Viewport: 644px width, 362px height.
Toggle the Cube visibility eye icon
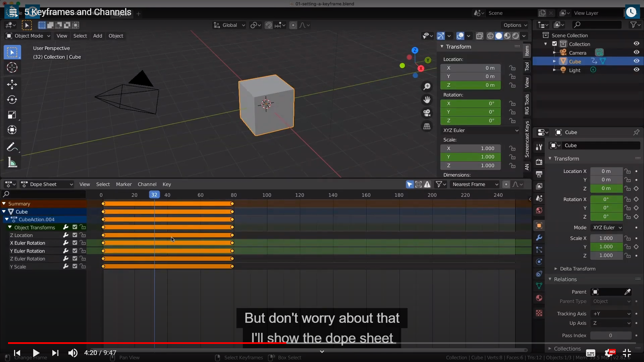pos(636,61)
